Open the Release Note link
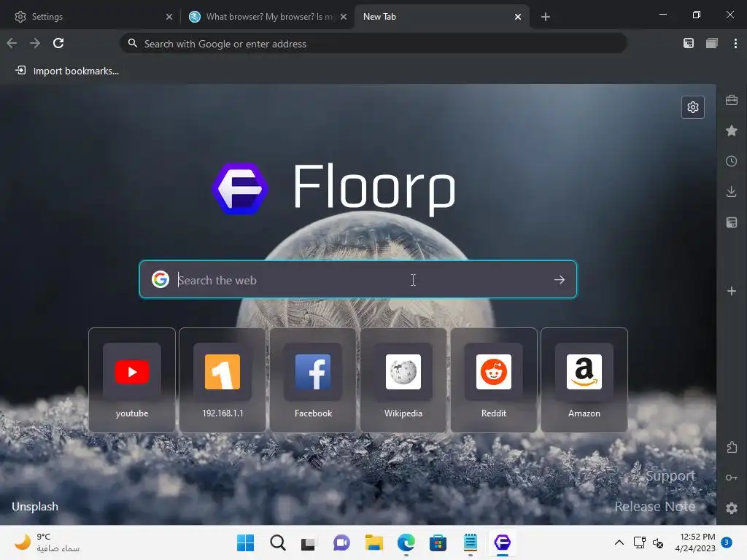This screenshot has height=560, width=747. 654,506
